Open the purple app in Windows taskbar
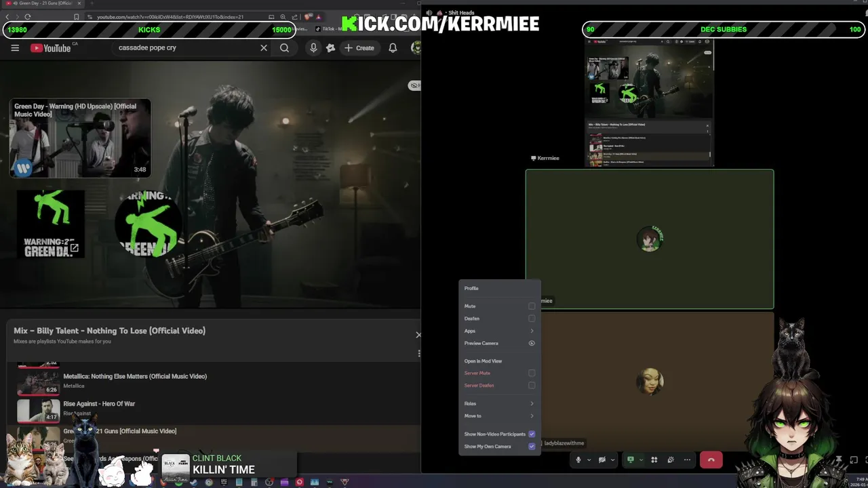 point(284,483)
